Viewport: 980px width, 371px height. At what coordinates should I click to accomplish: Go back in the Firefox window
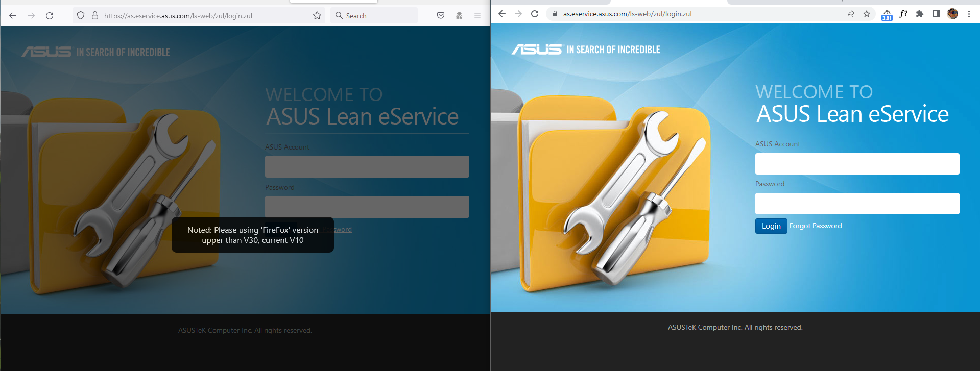pyautogui.click(x=13, y=16)
